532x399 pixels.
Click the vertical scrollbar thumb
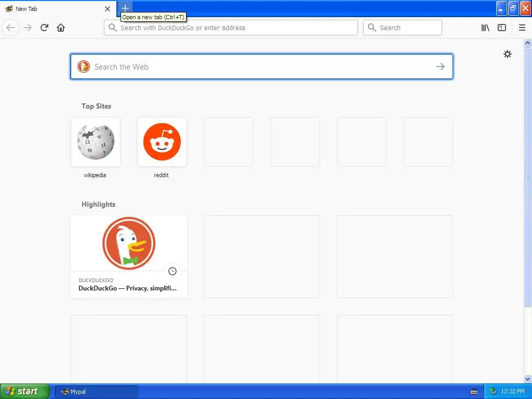(527, 177)
